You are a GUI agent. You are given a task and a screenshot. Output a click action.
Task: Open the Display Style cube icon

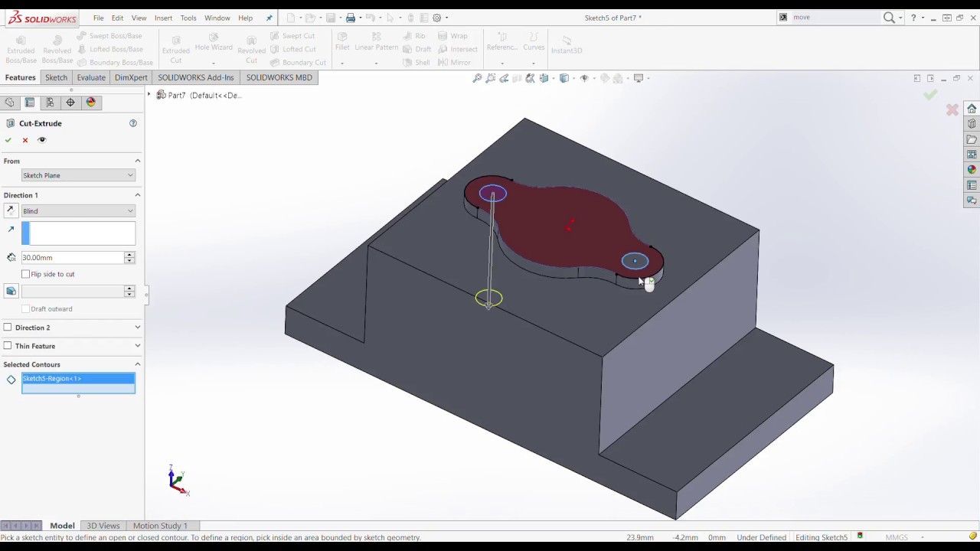point(564,78)
